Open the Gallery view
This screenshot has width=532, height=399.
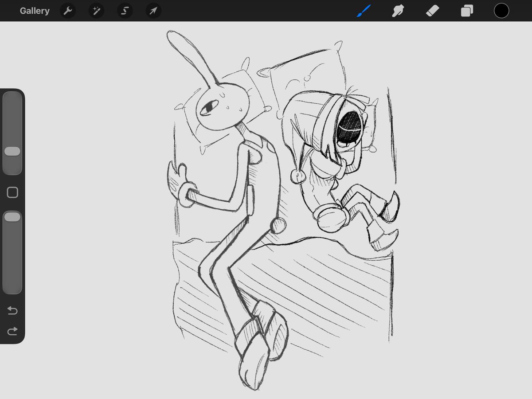(35, 11)
